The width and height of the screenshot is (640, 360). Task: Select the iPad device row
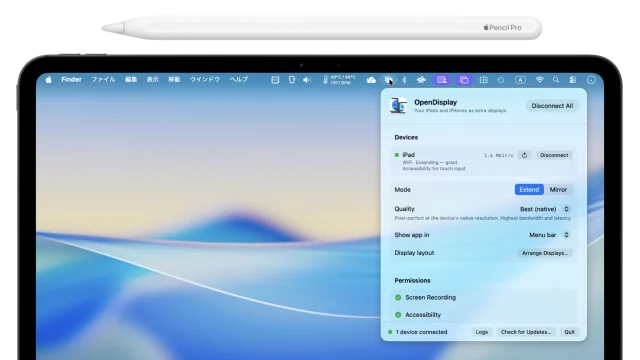[484, 161]
